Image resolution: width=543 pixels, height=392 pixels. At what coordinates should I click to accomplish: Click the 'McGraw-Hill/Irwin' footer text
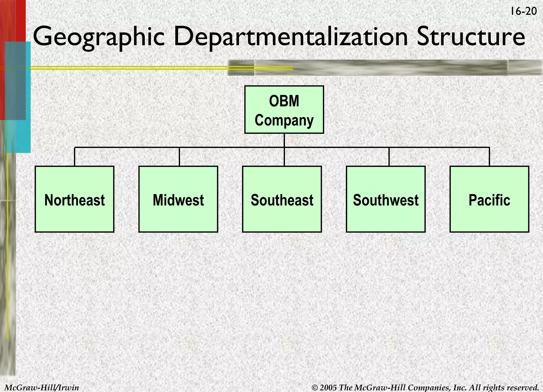coord(42,387)
